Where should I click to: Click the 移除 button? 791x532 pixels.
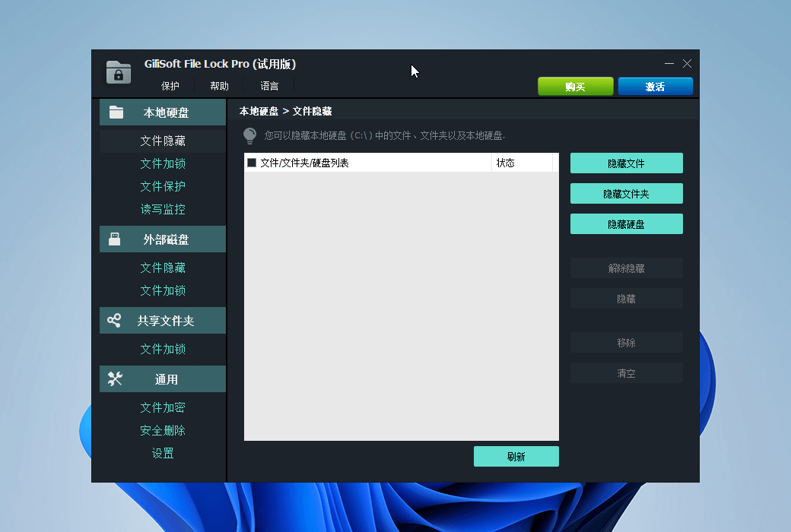tap(627, 343)
